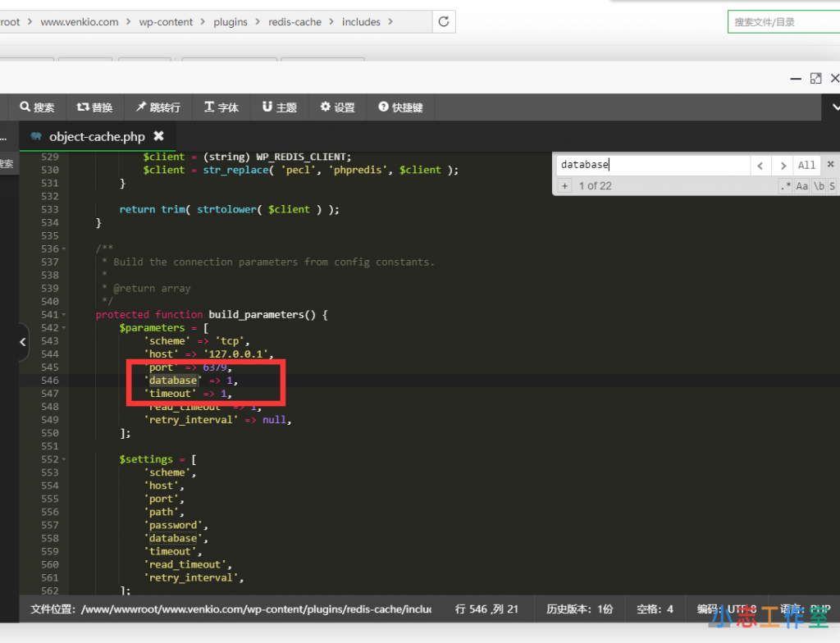The height and width of the screenshot is (643, 840).
Task: Close the object-cache.php tab
Action: click(x=159, y=137)
